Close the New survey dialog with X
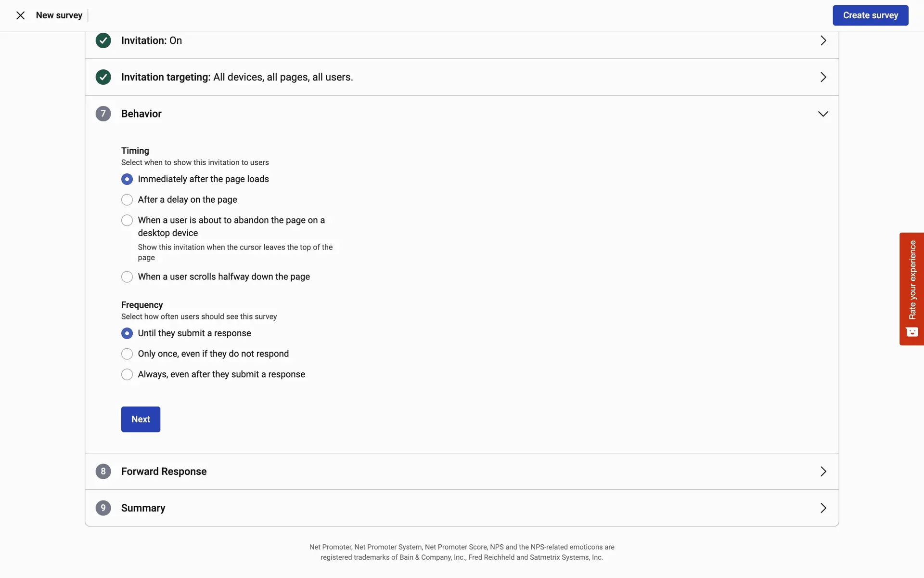 (20, 15)
